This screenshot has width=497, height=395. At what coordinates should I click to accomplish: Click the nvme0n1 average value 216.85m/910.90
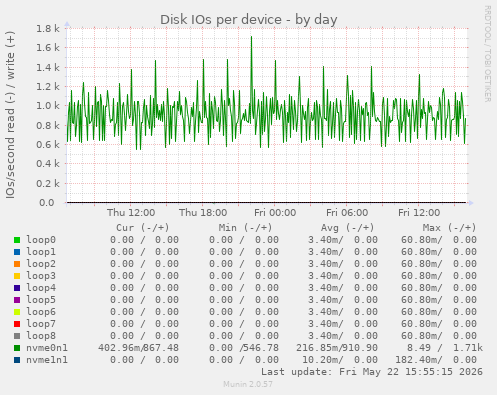pyautogui.click(x=337, y=348)
